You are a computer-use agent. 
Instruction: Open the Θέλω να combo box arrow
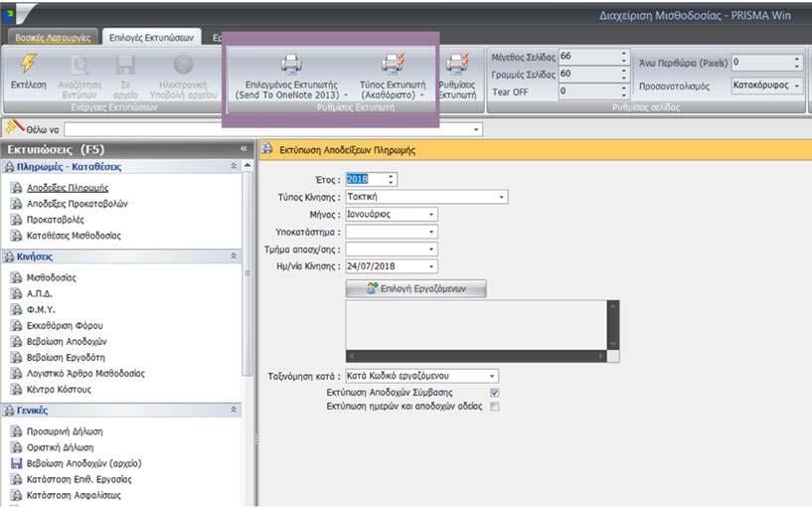click(476, 129)
